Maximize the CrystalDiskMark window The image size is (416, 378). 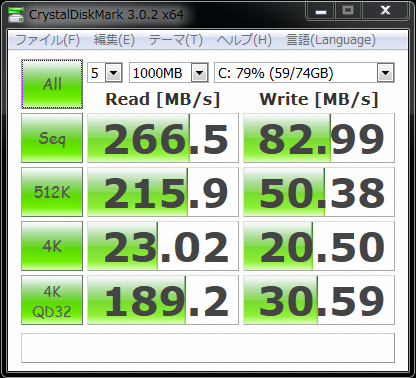pos(348,11)
